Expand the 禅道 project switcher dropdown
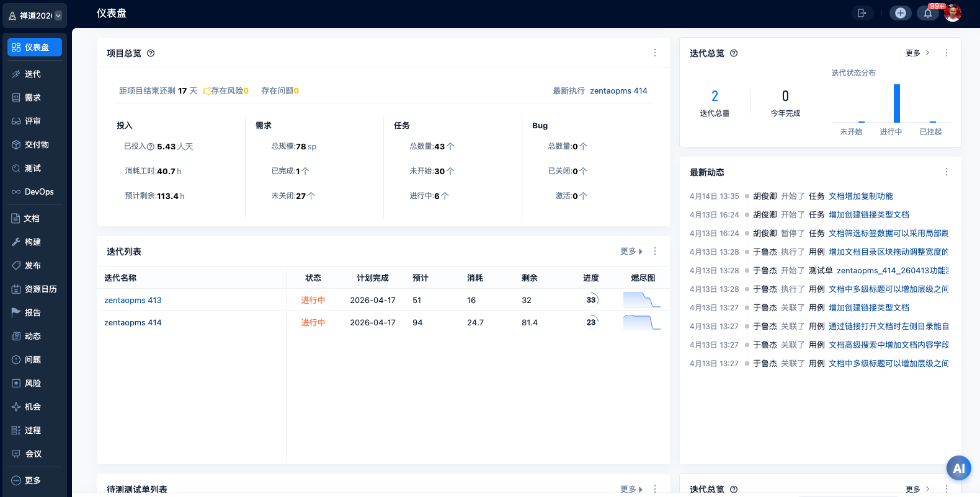The width and height of the screenshot is (980, 497). tap(58, 15)
